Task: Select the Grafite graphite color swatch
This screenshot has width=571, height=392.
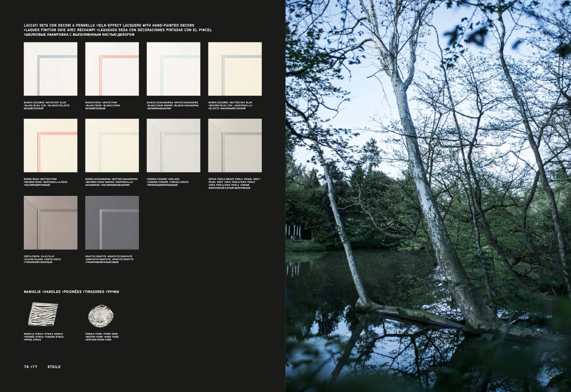Action: point(112,223)
